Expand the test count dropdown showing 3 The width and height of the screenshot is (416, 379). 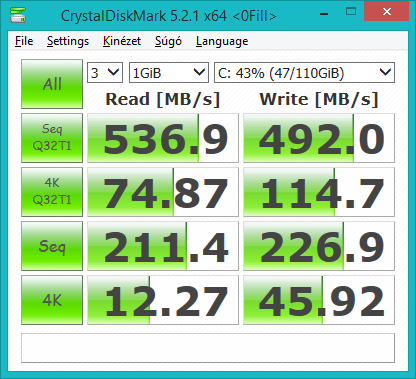coord(105,72)
